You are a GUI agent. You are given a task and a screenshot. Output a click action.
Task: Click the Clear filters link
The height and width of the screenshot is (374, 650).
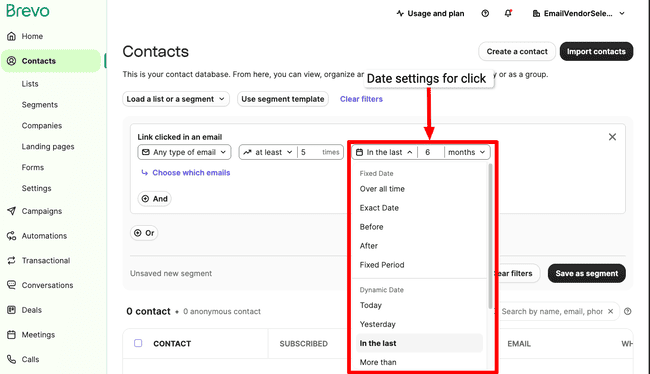[361, 99]
